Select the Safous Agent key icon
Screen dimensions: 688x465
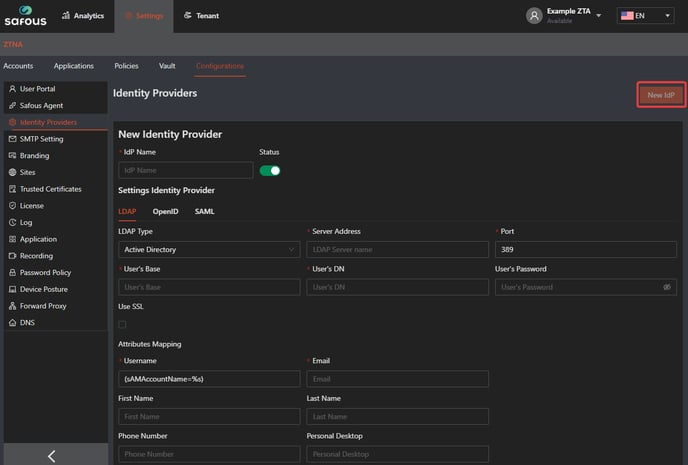(x=12, y=105)
